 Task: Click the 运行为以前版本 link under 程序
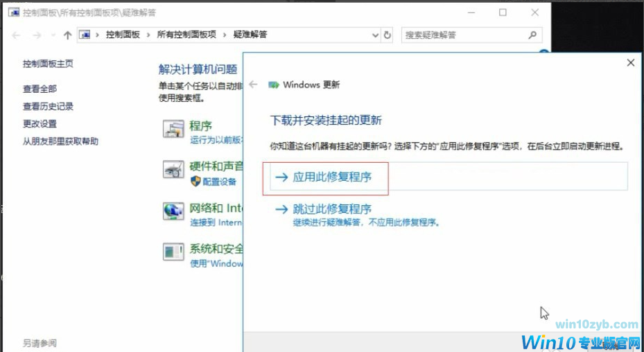pos(216,140)
